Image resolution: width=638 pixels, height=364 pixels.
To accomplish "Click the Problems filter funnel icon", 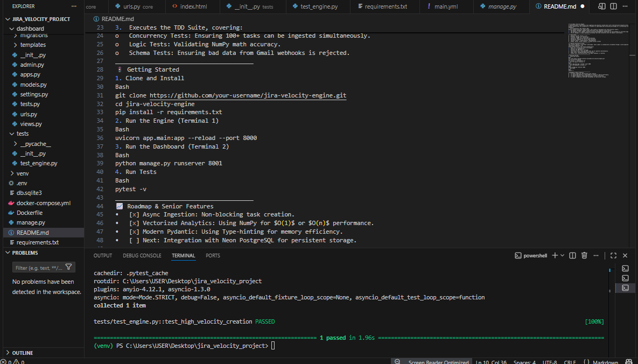I will (69, 267).
